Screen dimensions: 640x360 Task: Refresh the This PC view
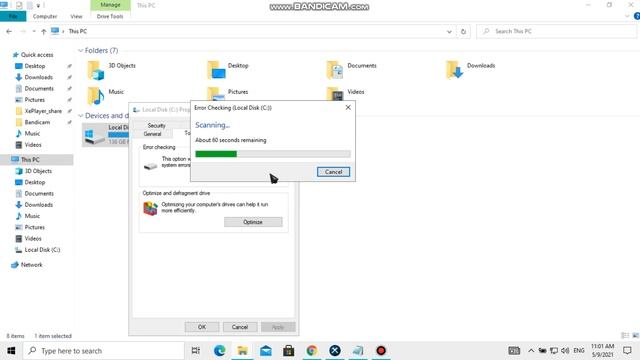tap(463, 31)
